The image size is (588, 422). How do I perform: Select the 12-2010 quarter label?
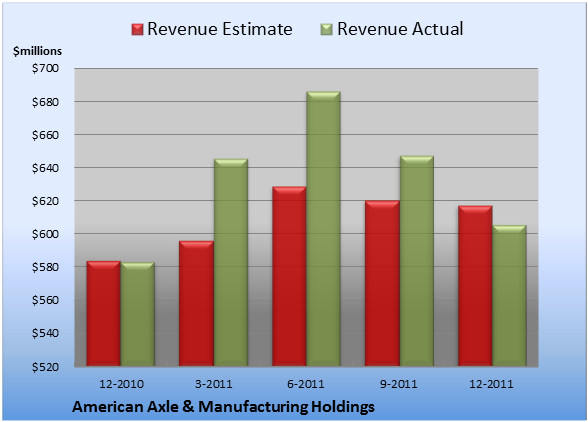121,384
